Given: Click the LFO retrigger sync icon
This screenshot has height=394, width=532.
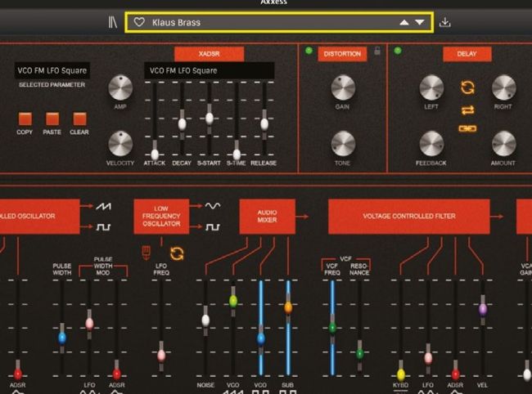Looking at the screenshot, I should tap(177, 253).
